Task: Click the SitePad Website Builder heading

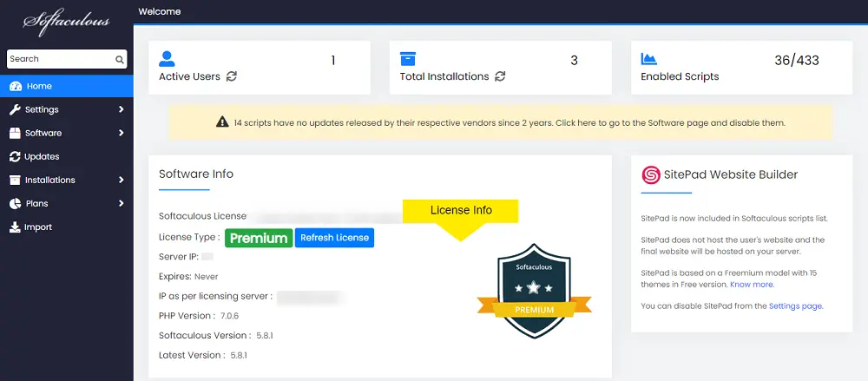Action: pyautogui.click(x=732, y=174)
